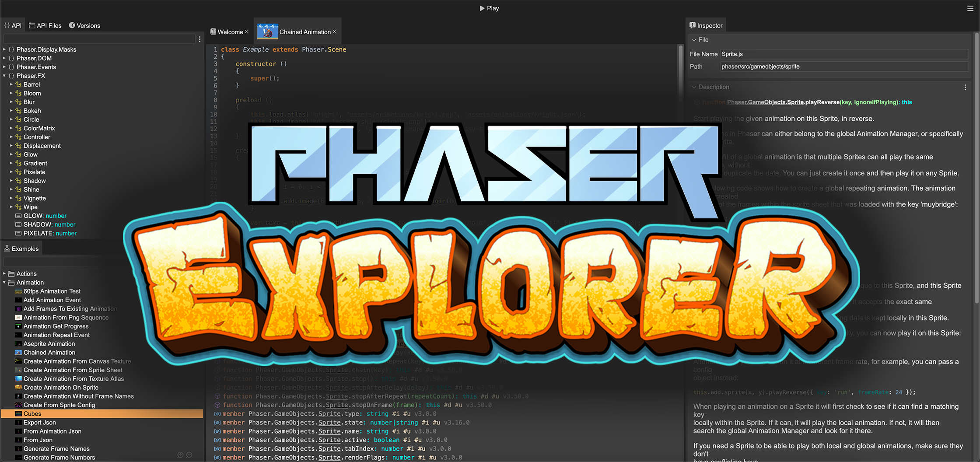Open the Aseprite Animation example
The width and height of the screenshot is (980, 462).
click(x=49, y=343)
